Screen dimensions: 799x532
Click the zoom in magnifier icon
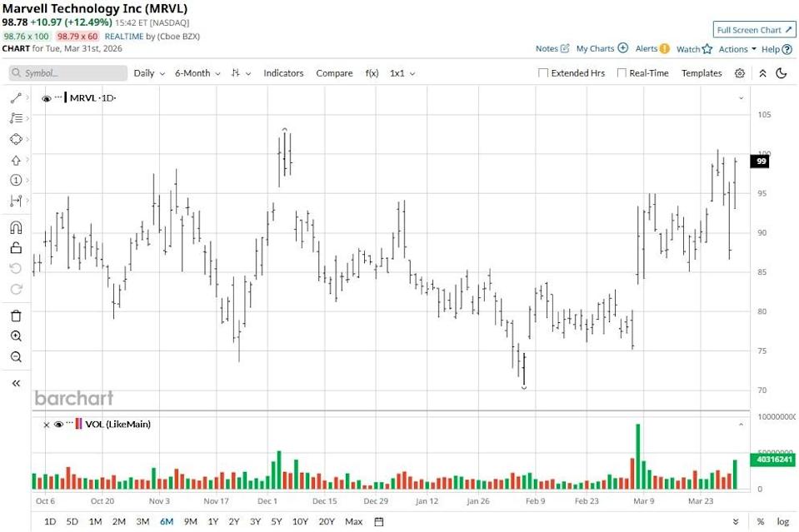(x=15, y=336)
